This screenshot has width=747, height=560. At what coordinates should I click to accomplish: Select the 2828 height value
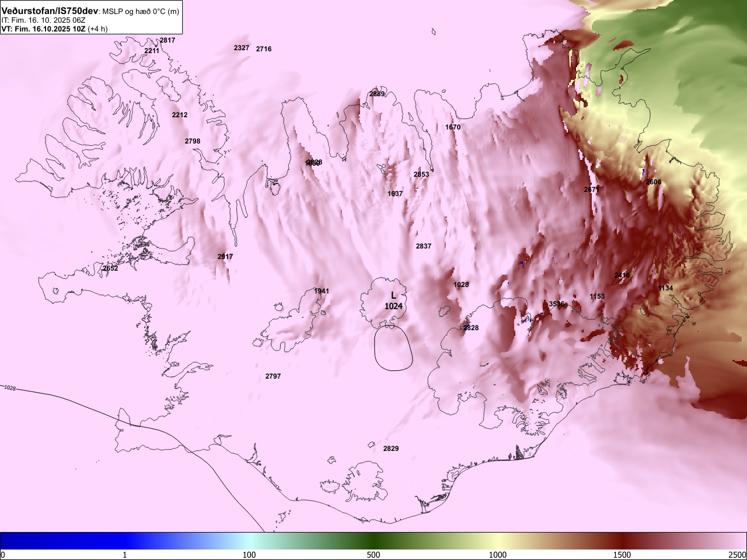click(471, 328)
